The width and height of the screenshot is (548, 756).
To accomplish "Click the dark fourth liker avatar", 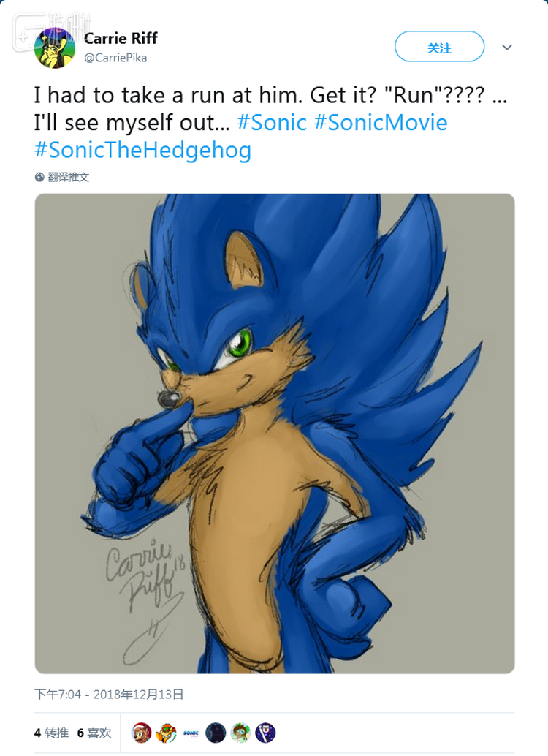I will tap(216, 733).
